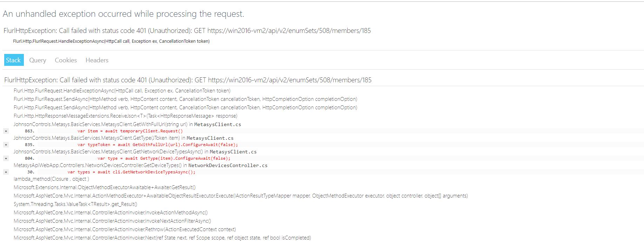The height and width of the screenshot is (242, 644).
Task: Expand code context for line 863
Action: [x=6, y=131]
